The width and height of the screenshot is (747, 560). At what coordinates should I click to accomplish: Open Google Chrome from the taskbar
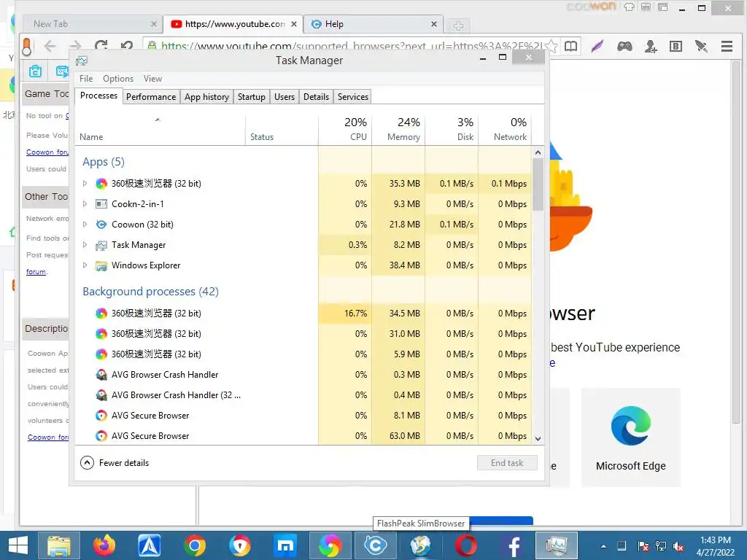195,545
